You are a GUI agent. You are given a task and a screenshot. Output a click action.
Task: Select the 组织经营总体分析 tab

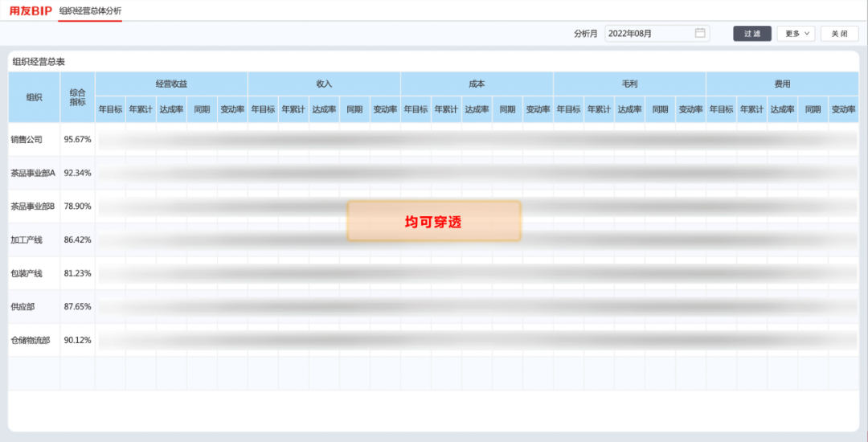coord(90,10)
